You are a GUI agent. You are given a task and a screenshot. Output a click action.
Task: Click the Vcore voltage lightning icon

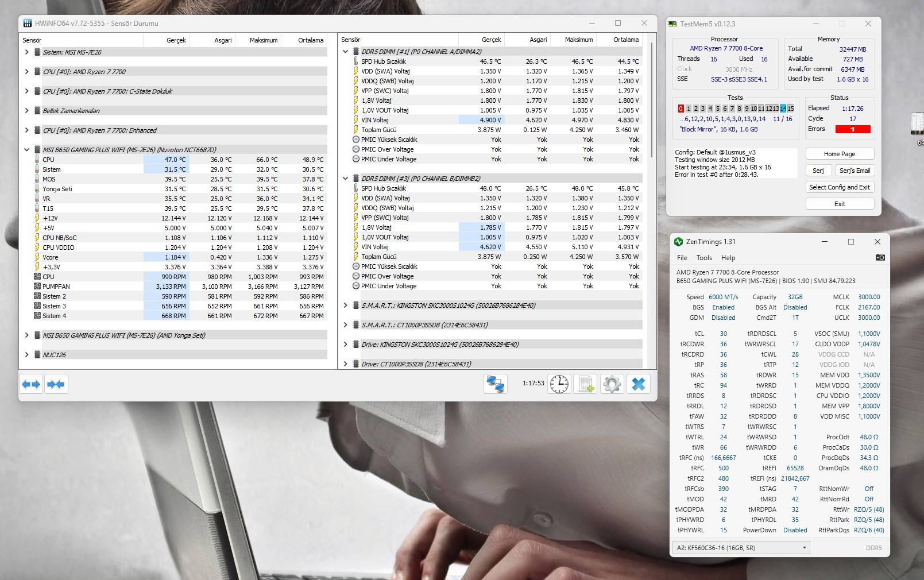coord(37,257)
